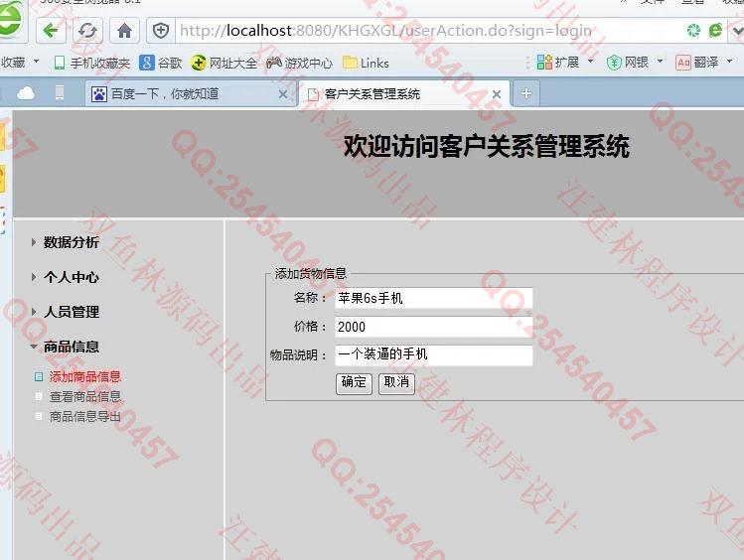Expand the 人员管理 menu section
Viewport: 744px width, 560px height.
click(x=66, y=312)
